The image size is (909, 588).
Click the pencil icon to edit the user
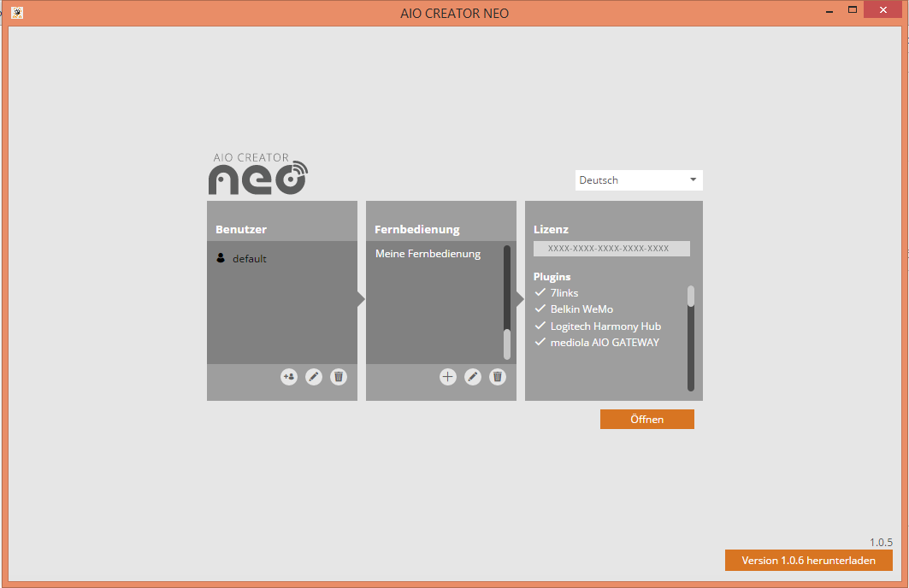coord(314,377)
